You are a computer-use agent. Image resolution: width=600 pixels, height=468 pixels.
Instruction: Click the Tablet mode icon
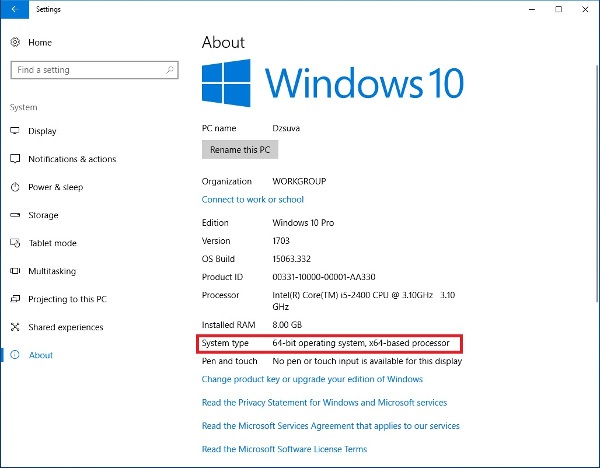pyautogui.click(x=15, y=243)
